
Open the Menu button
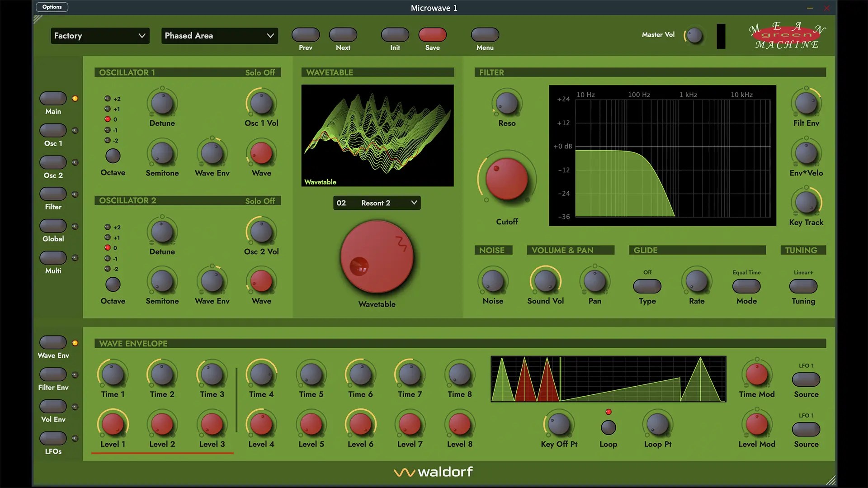pyautogui.click(x=485, y=35)
